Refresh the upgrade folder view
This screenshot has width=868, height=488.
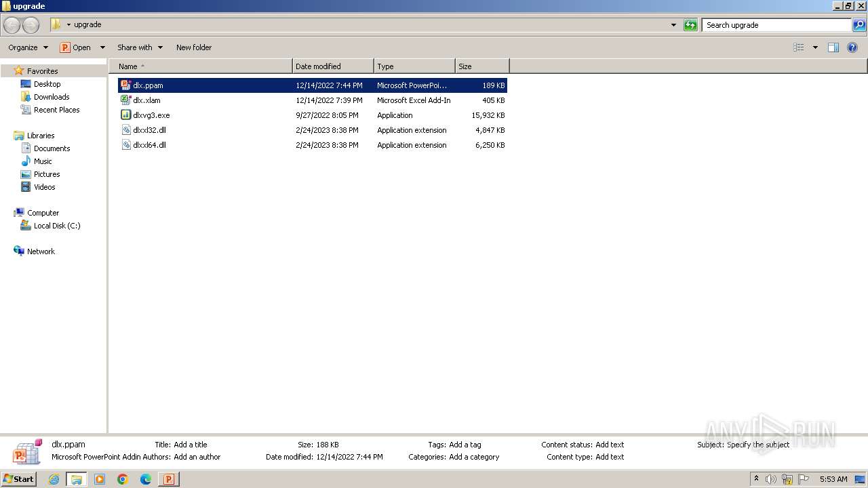point(690,25)
